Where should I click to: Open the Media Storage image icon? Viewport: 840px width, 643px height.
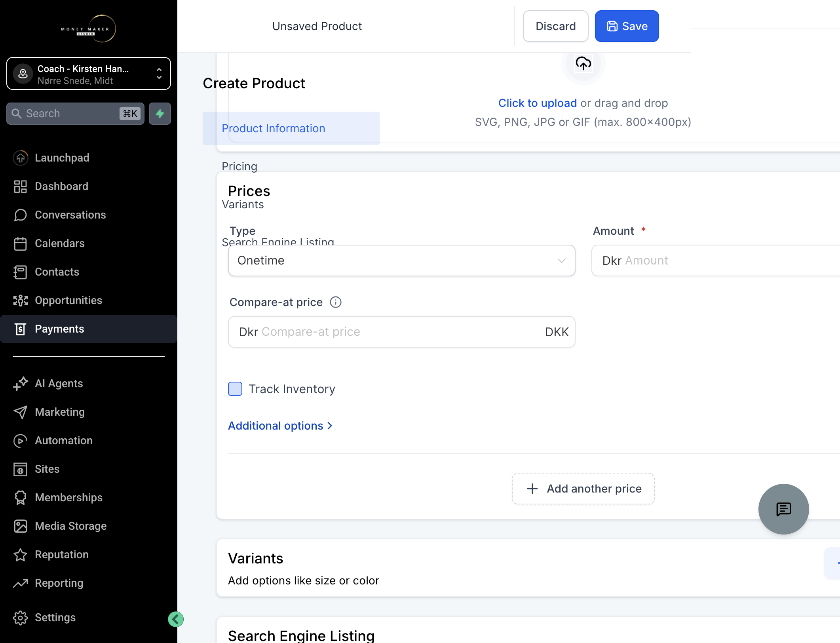click(x=20, y=526)
